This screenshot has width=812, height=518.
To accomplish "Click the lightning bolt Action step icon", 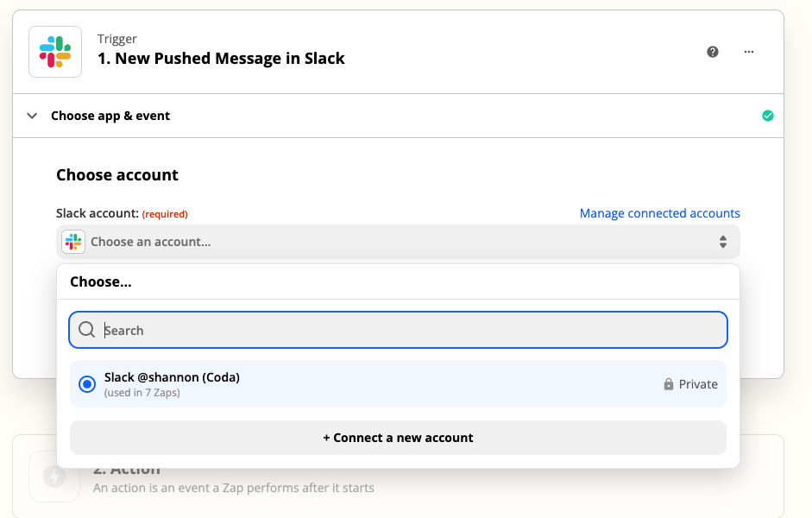I will tap(55, 477).
